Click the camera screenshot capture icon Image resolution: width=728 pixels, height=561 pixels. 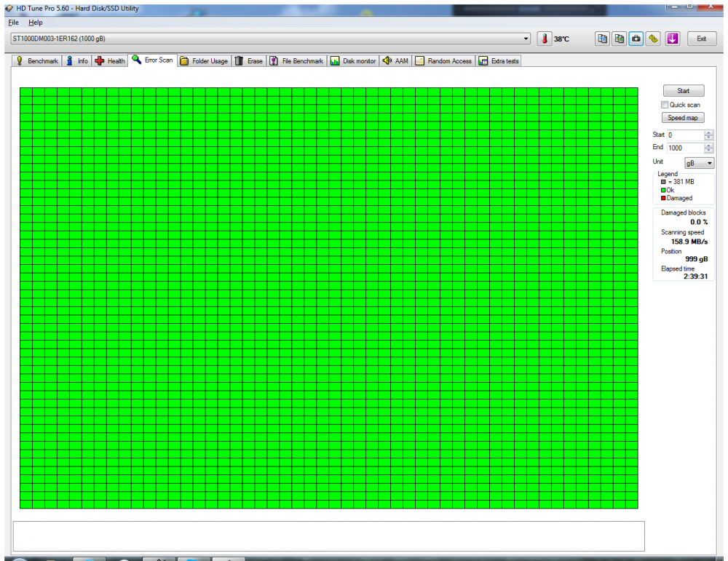636,38
